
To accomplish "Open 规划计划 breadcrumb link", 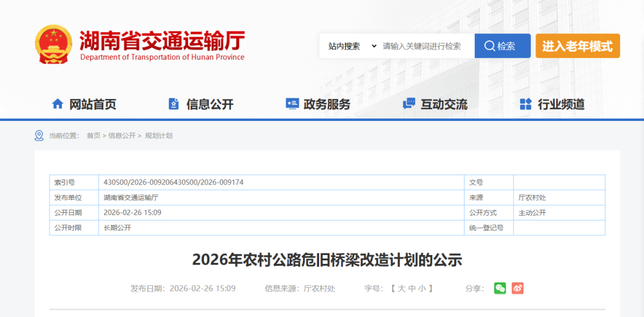I will pyautogui.click(x=159, y=136).
